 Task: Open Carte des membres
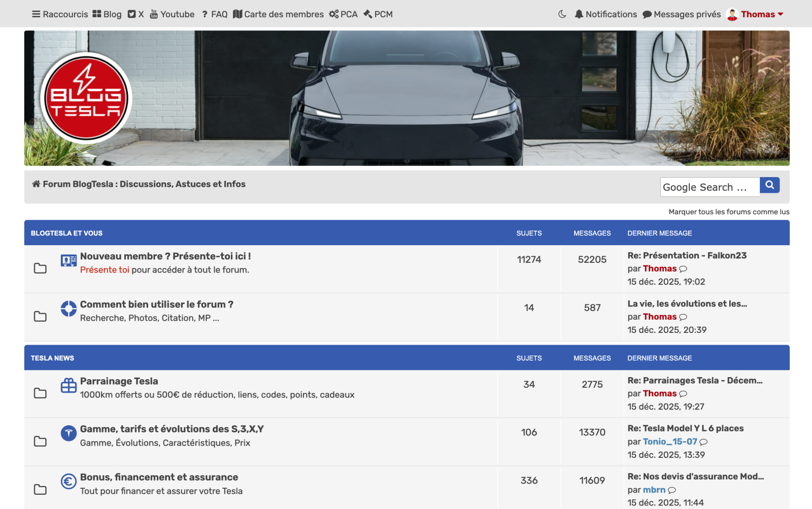[x=278, y=14]
